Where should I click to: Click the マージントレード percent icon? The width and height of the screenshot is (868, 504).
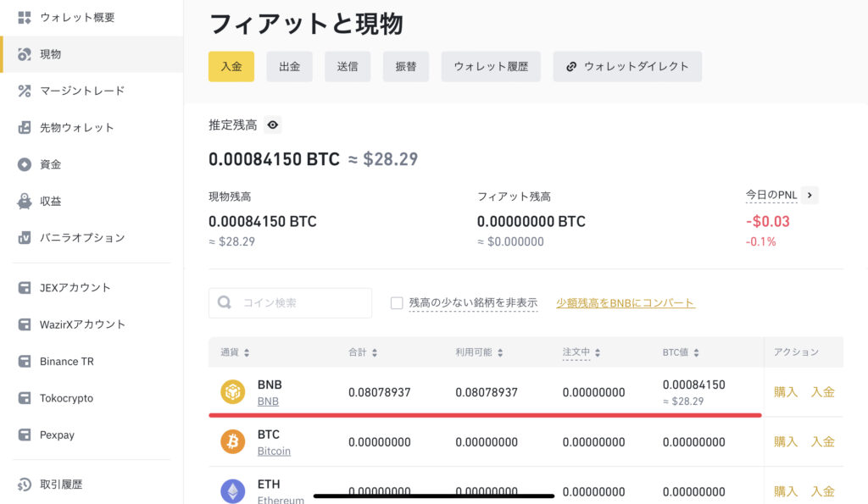point(25,91)
